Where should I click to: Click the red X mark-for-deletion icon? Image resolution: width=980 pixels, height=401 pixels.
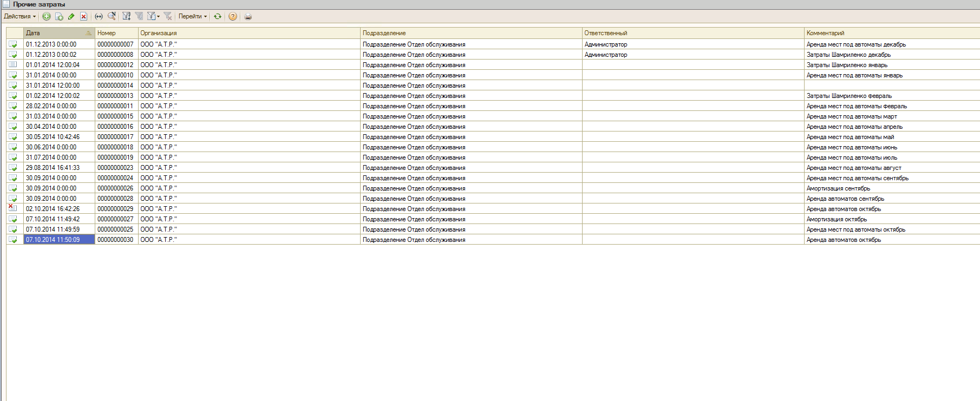tap(83, 16)
